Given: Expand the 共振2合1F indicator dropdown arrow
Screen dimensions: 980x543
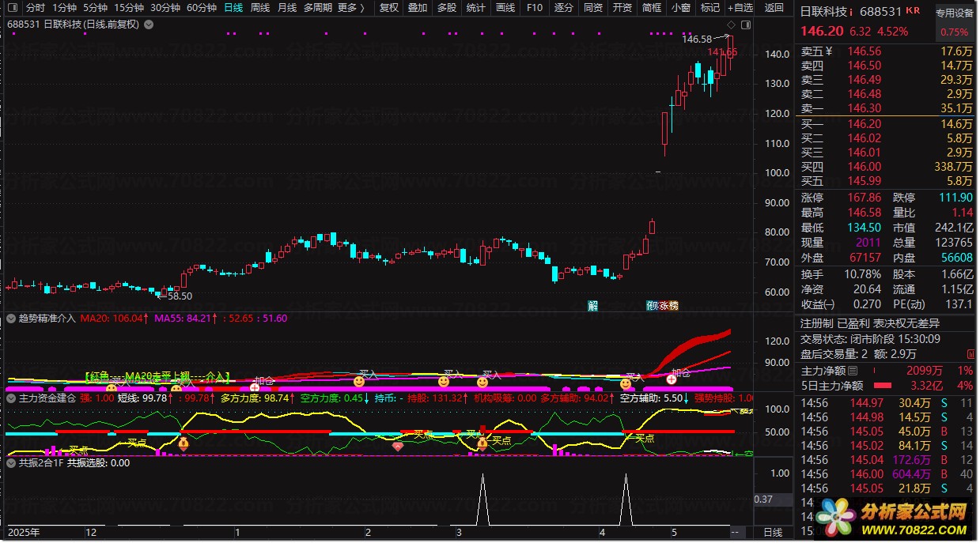Looking at the screenshot, I should pos(11,463).
